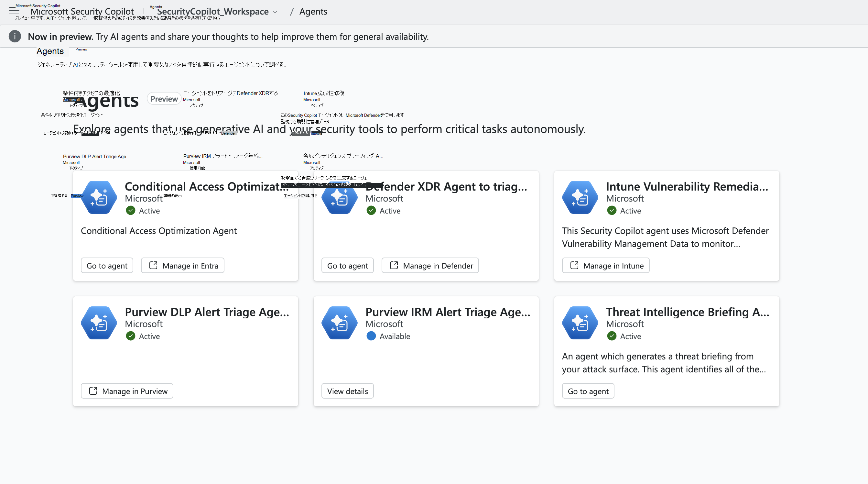This screenshot has width=868, height=484.
Task: Open Manage in Purview button
Action: (127, 391)
